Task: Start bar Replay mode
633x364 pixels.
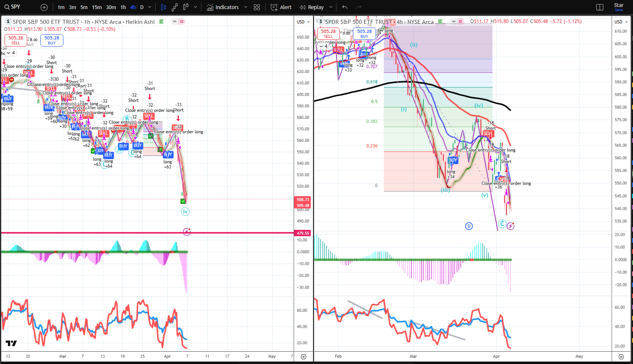Action: (312, 7)
